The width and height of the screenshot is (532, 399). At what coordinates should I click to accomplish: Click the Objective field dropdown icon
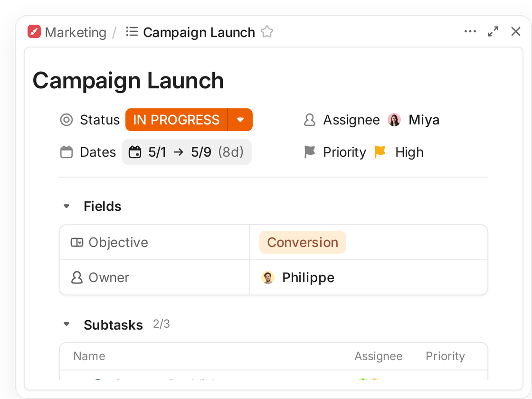pyautogui.click(x=76, y=243)
